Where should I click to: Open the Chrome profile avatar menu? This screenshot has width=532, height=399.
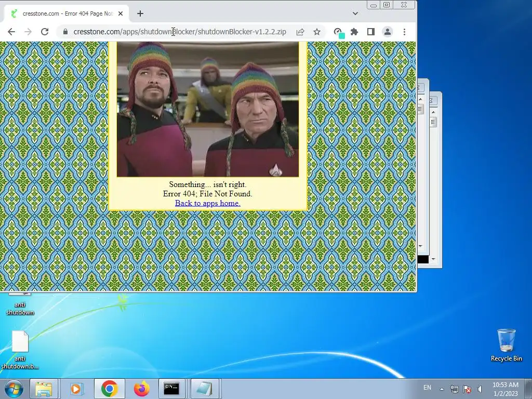(x=388, y=32)
